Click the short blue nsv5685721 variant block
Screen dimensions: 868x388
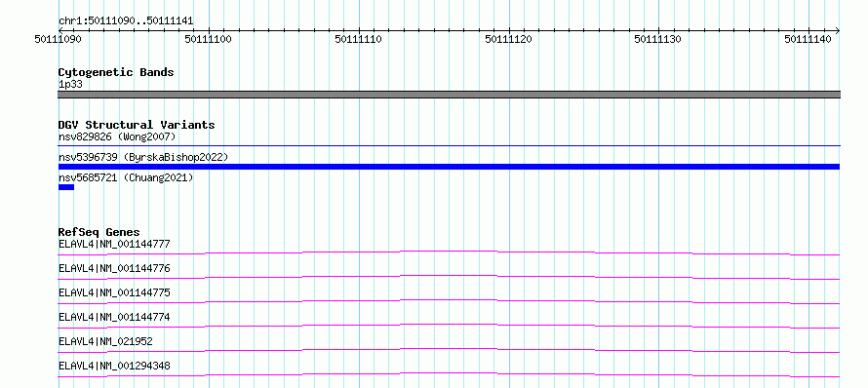tap(66, 187)
